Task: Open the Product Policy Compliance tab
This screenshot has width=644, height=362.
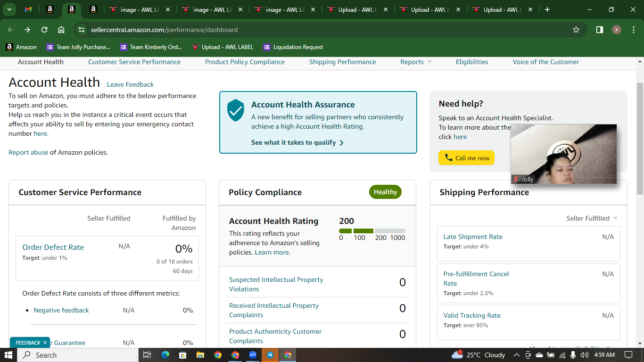Action: tap(245, 62)
